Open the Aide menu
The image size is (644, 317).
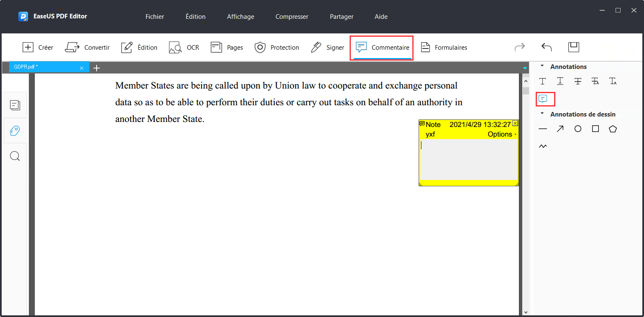(381, 17)
